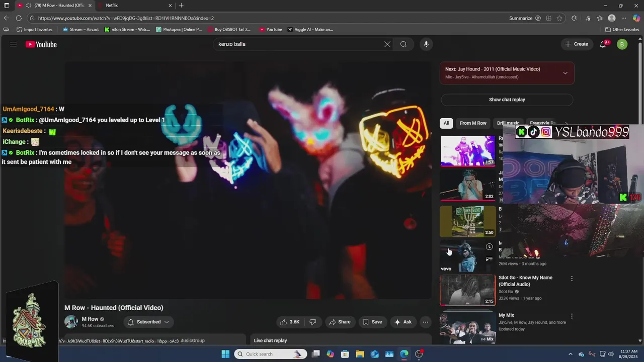Click Summarize in the address bar

tap(521, 18)
